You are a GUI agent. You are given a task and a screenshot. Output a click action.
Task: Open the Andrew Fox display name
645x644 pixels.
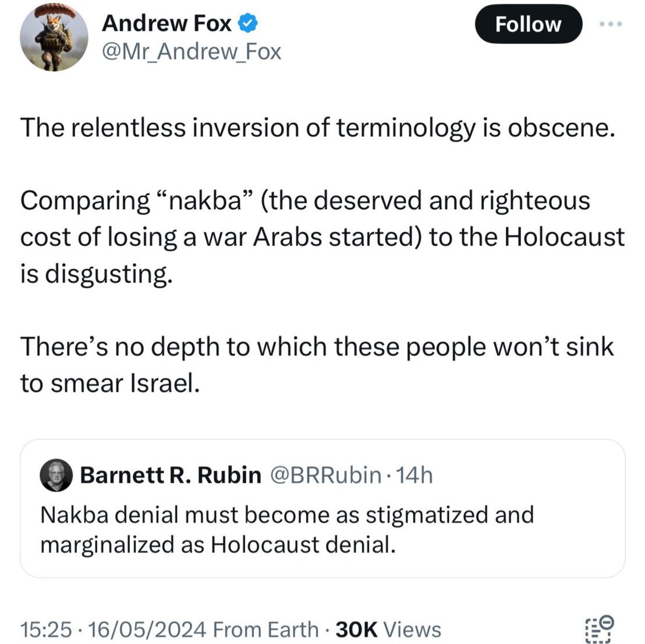click(166, 23)
